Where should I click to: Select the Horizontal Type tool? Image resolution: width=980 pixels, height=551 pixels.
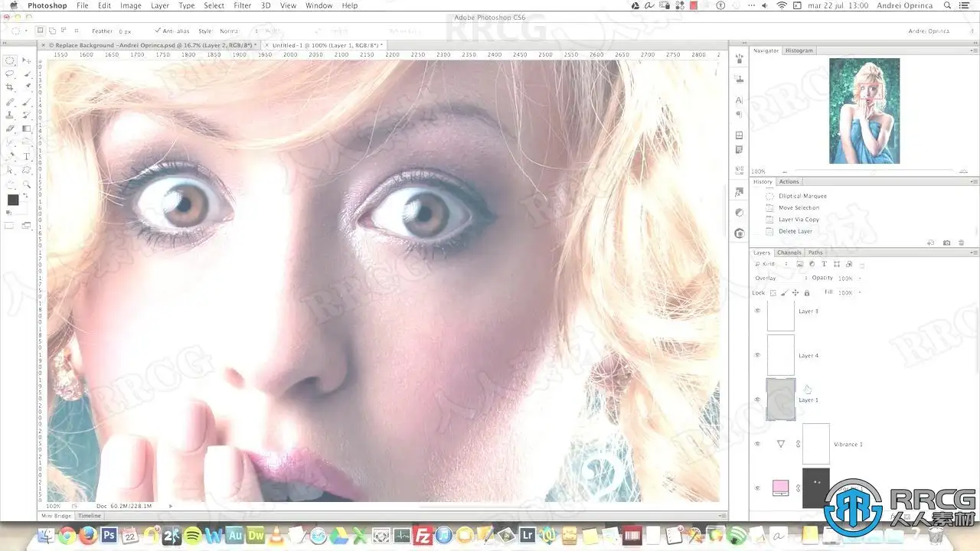pos(27,157)
